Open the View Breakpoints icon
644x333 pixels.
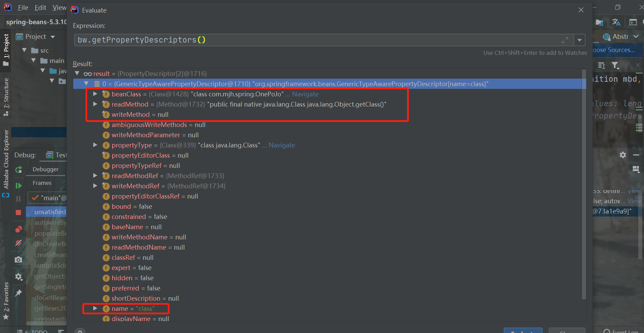pos(19,229)
